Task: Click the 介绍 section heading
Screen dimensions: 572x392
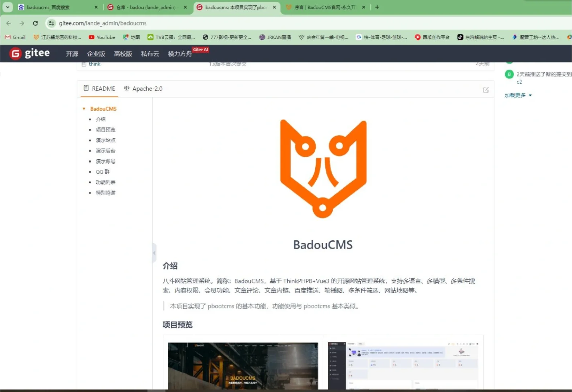Action: [170, 266]
